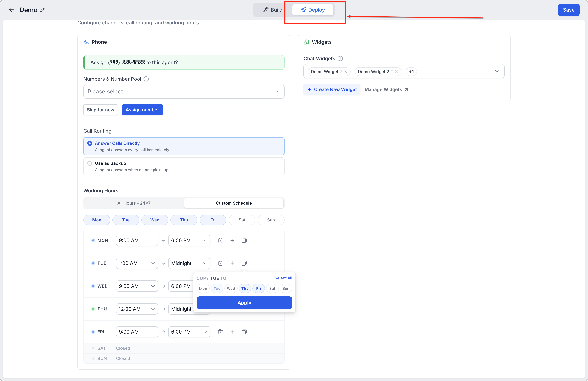Open info tooltip for Numbers & Number Pool

(x=146, y=79)
